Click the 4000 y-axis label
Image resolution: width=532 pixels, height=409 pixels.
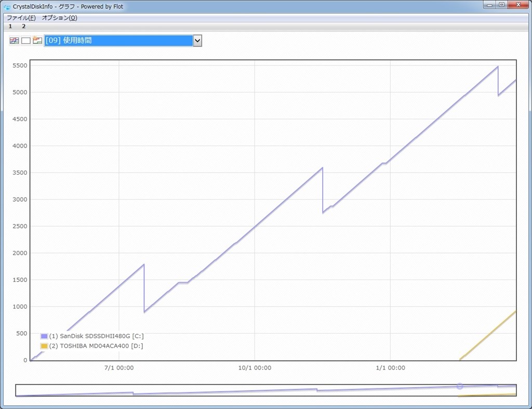(20, 146)
